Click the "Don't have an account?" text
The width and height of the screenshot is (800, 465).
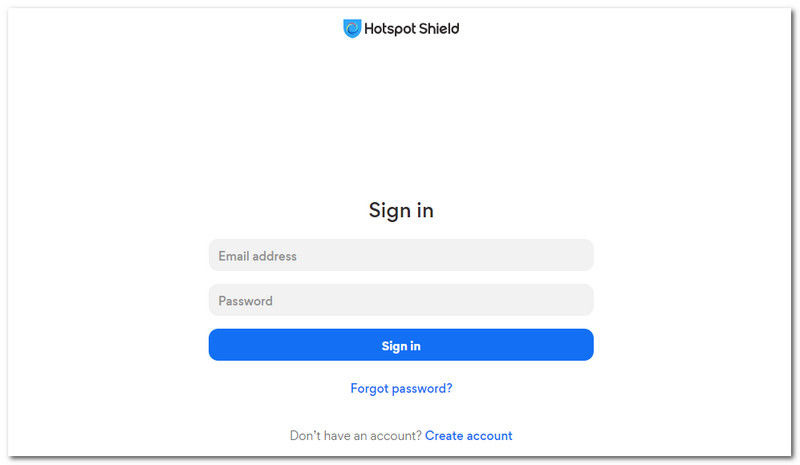click(356, 435)
